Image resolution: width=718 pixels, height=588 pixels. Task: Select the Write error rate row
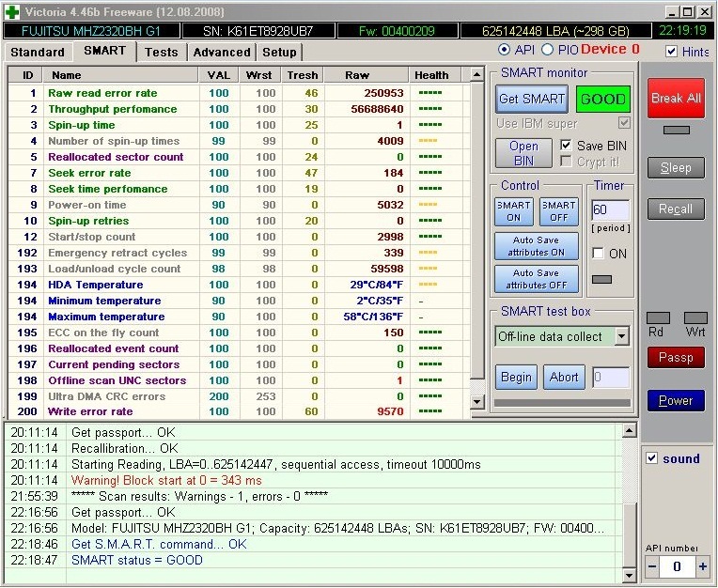tap(238, 411)
